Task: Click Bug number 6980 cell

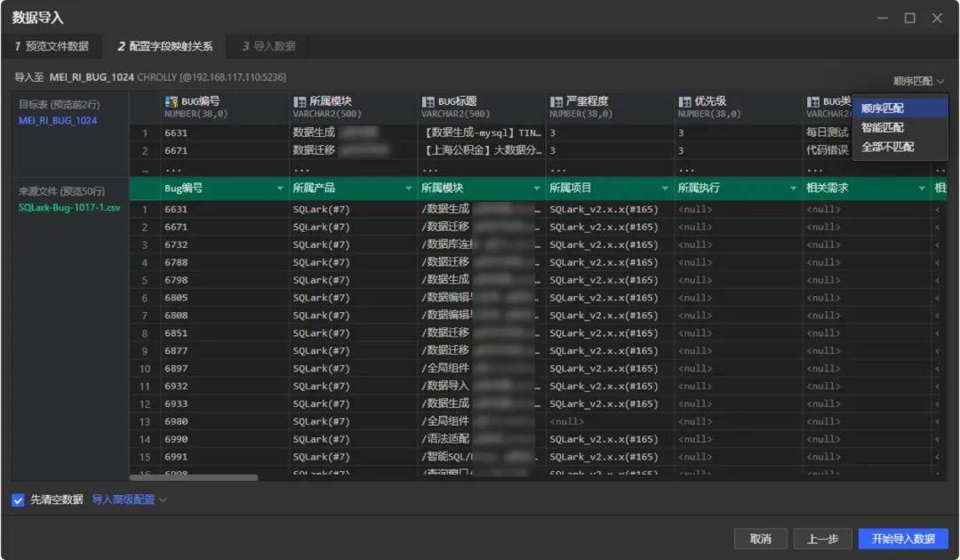Action: [225, 421]
